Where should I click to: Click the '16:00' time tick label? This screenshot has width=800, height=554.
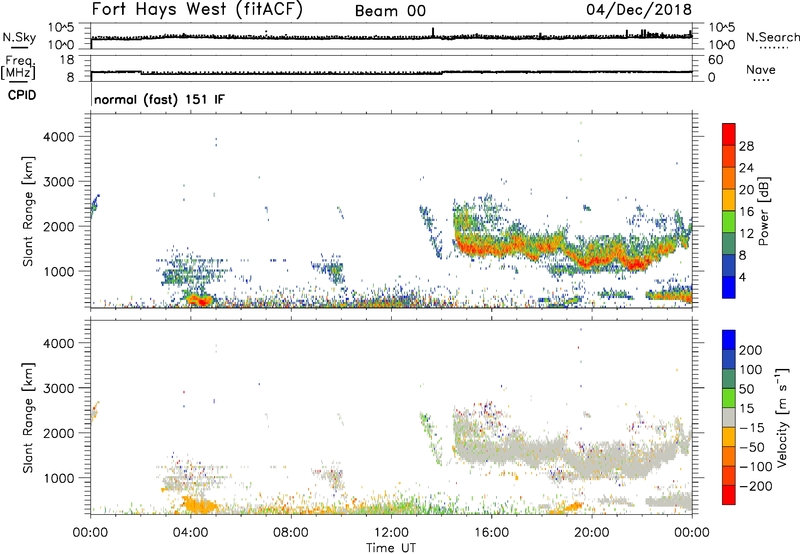(x=491, y=533)
